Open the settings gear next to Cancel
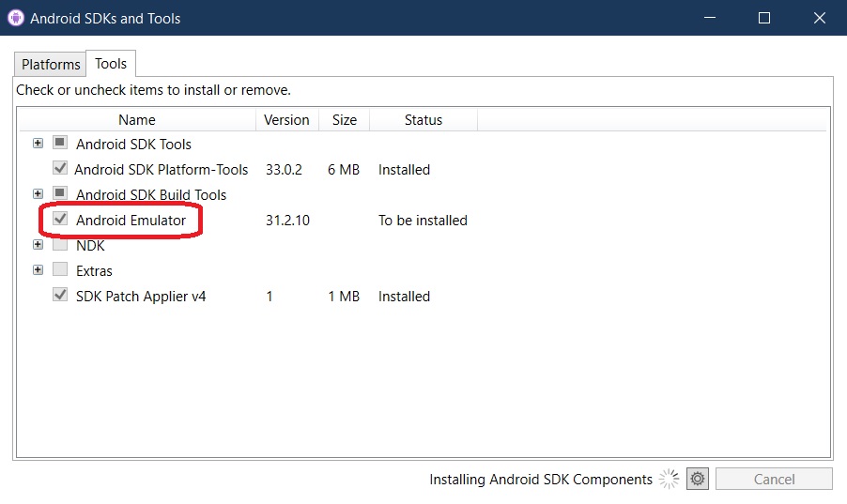 (698, 479)
